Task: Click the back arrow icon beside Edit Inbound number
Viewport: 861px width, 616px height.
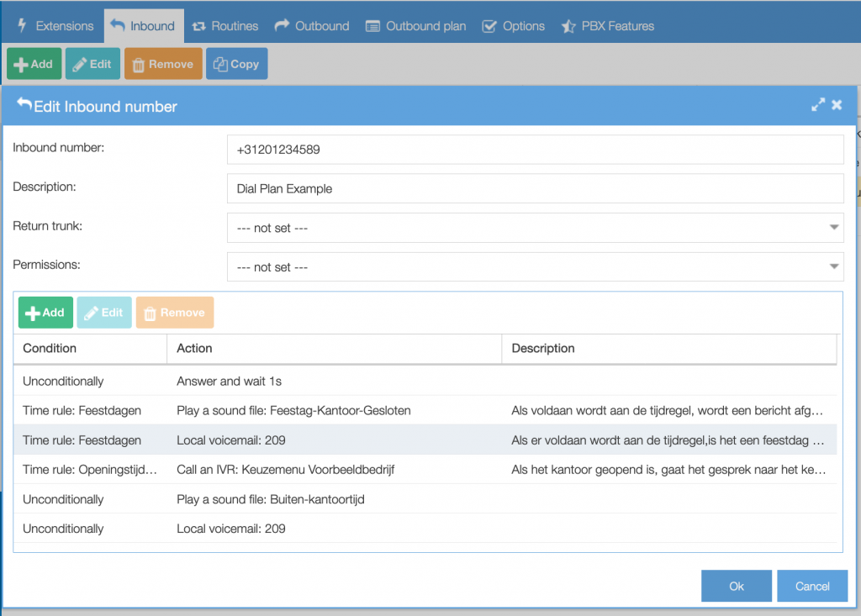Action: [26, 103]
